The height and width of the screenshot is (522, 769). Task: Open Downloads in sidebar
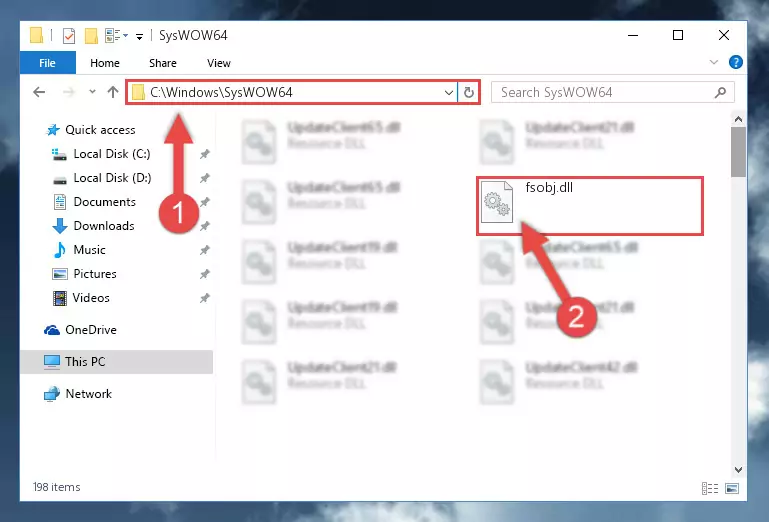pos(103,226)
